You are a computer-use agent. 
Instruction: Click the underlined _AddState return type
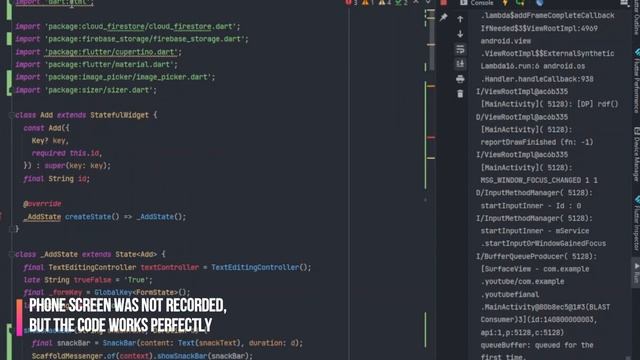tap(42, 217)
